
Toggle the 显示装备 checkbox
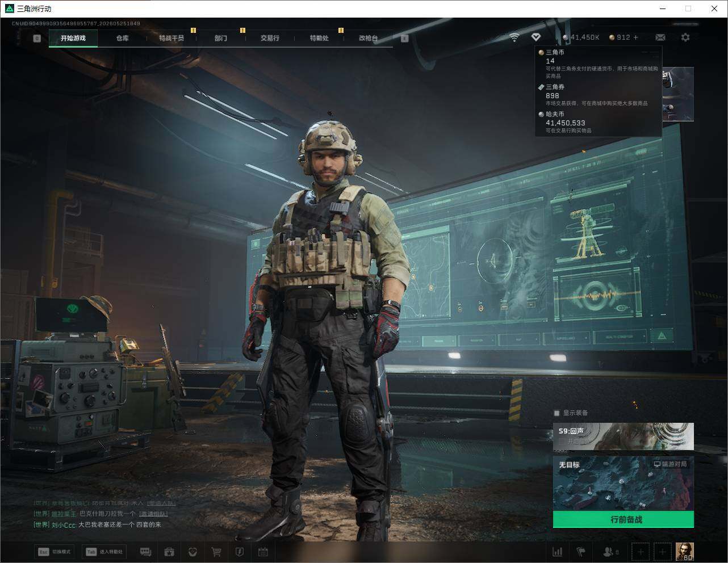tap(557, 413)
